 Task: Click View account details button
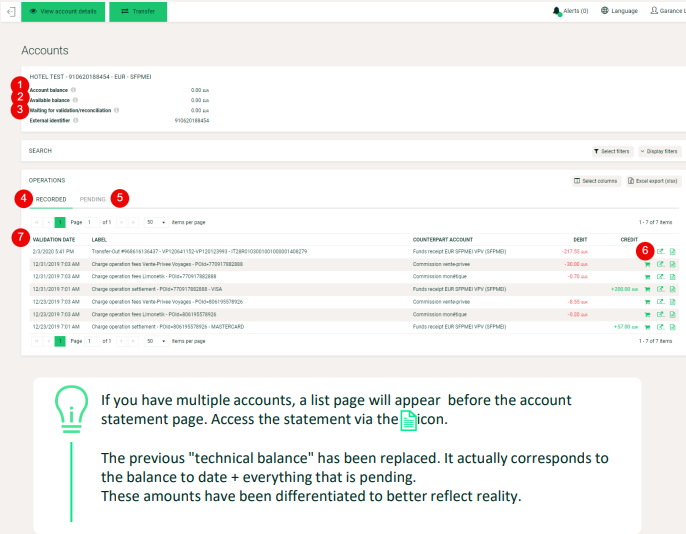click(63, 11)
